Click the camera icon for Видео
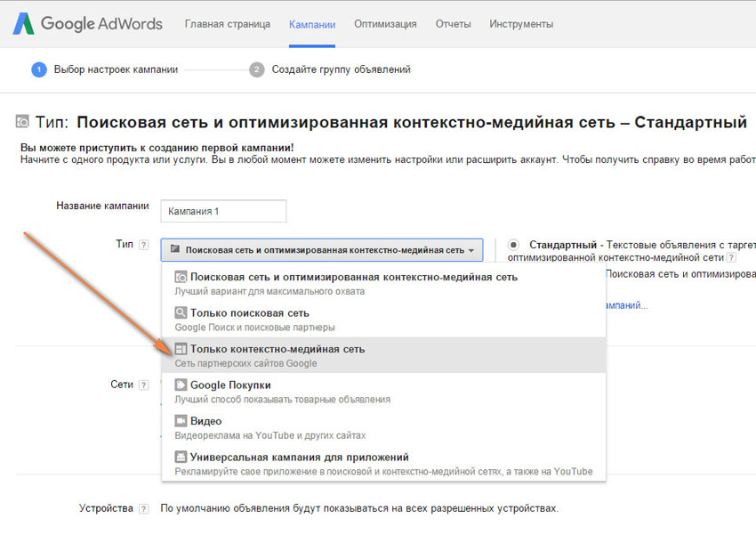This screenshot has height=543, width=756. [181, 421]
